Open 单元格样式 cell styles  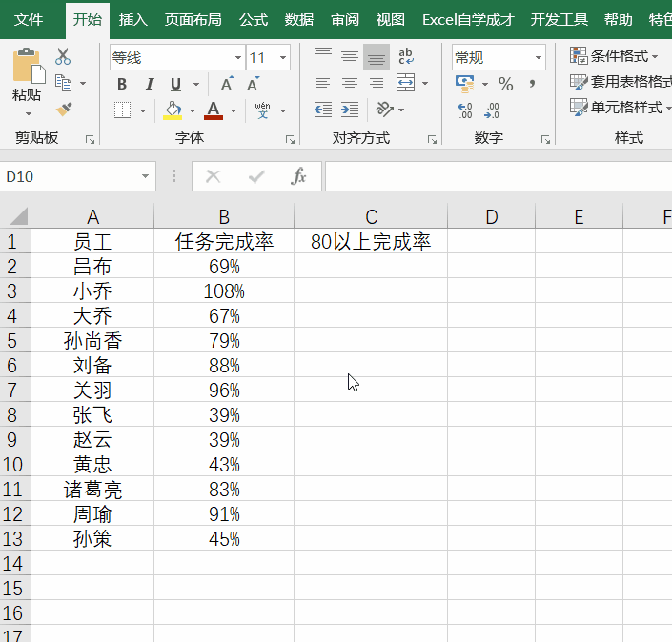621,107
